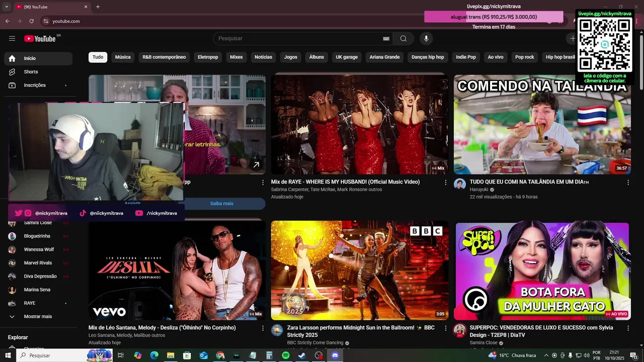Select the Pop rock chip
644x362 pixels.
click(525, 57)
